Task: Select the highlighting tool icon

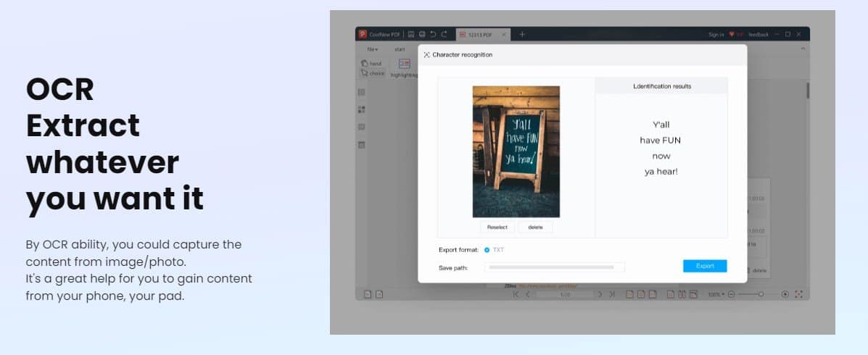Action: (404, 64)
